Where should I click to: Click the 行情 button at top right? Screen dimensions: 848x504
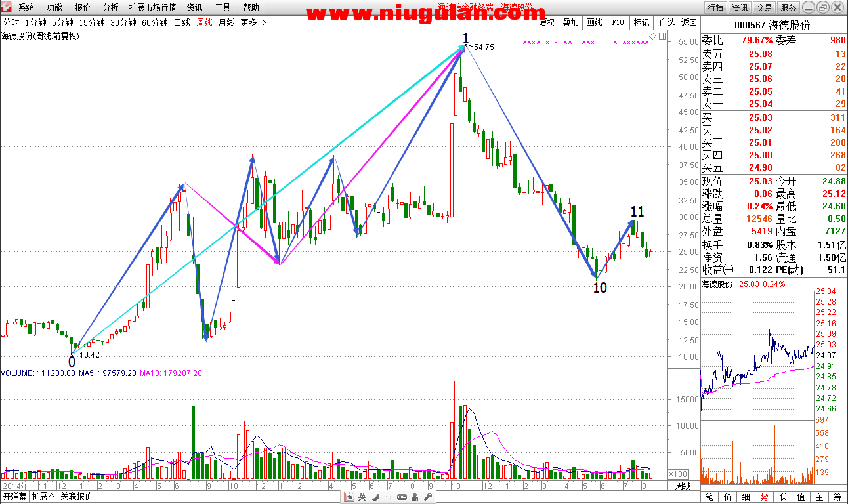(715, 7)
